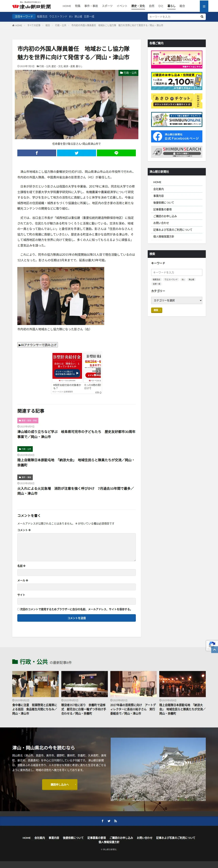The image size is (218, 868).
Task: Open the あさひのチケット banner
Action: point(177,101)
